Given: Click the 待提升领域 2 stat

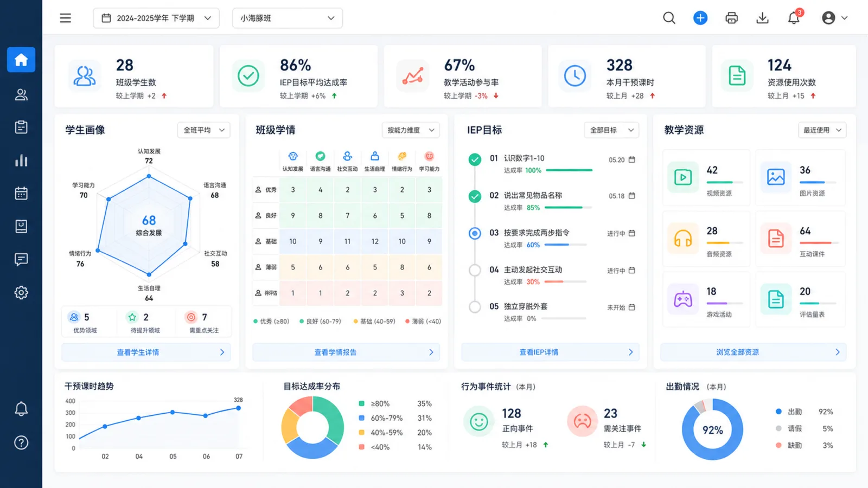Looking at the screenshot, I should click(145, 322).
